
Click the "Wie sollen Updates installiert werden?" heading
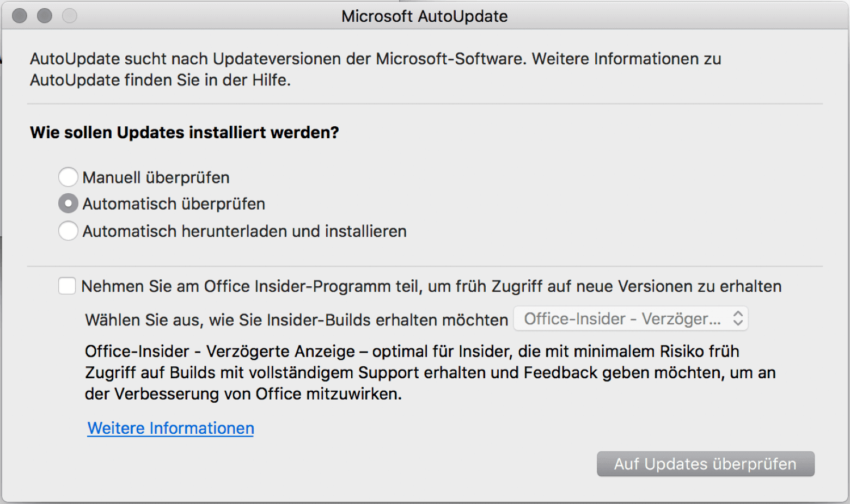coord(184,132)
